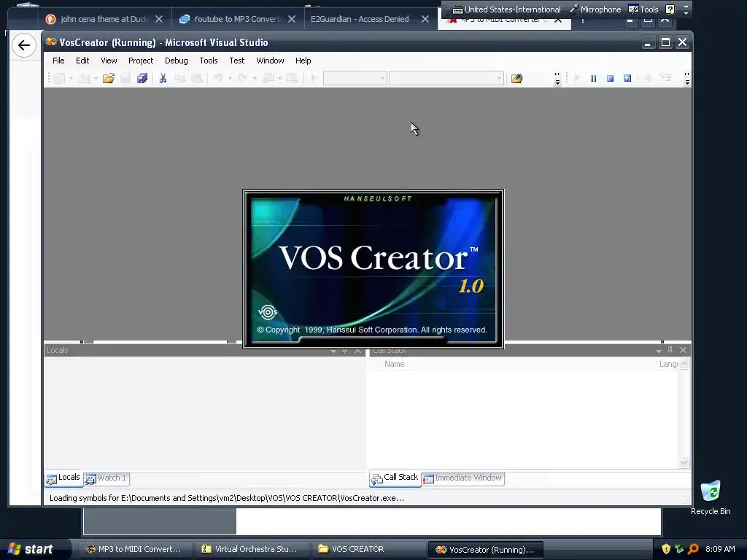Open the Test menu
The height and width of the screenshot is (560, 747).
point(237,61)
